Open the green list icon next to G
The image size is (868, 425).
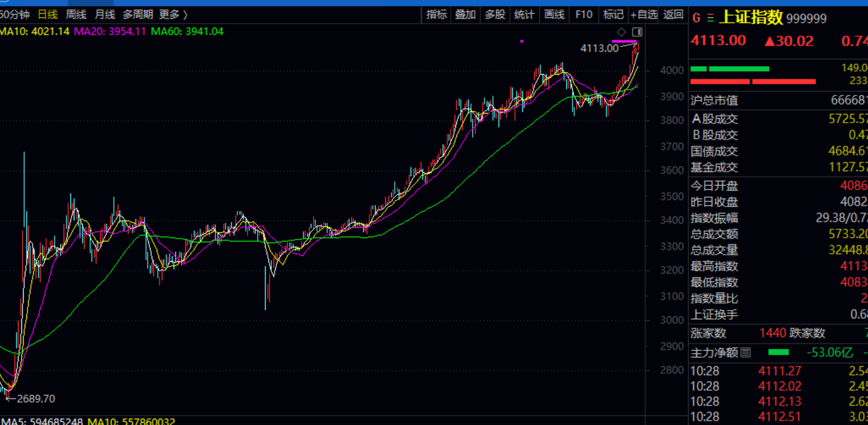pos(710,18)
